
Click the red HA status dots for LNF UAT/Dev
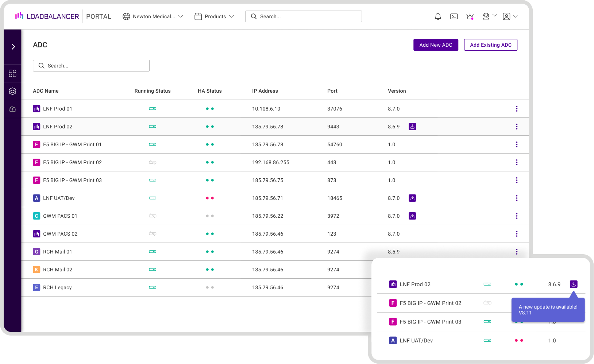(210, 198)
